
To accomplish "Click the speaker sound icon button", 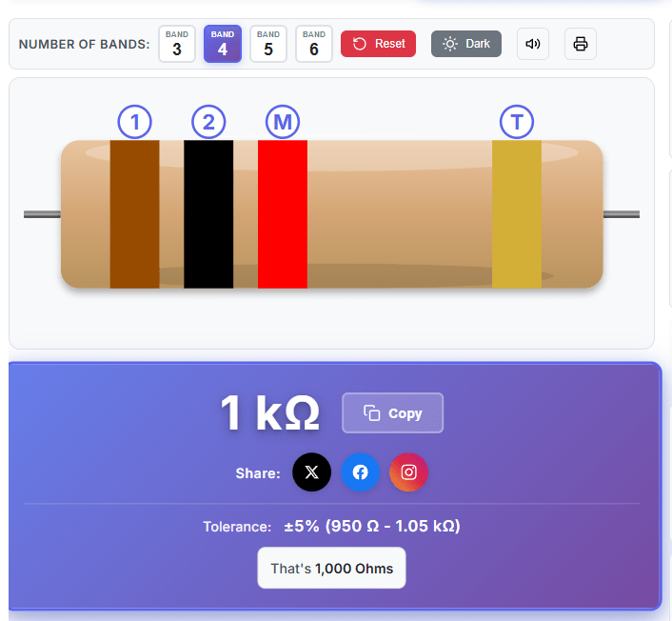I will [x=533, y=44].
